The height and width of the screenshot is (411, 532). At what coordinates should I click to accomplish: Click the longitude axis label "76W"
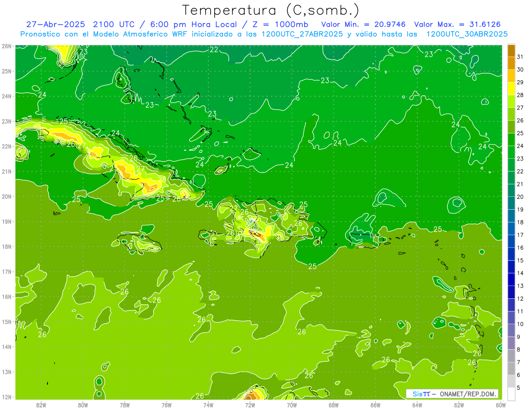pos(167,405)
